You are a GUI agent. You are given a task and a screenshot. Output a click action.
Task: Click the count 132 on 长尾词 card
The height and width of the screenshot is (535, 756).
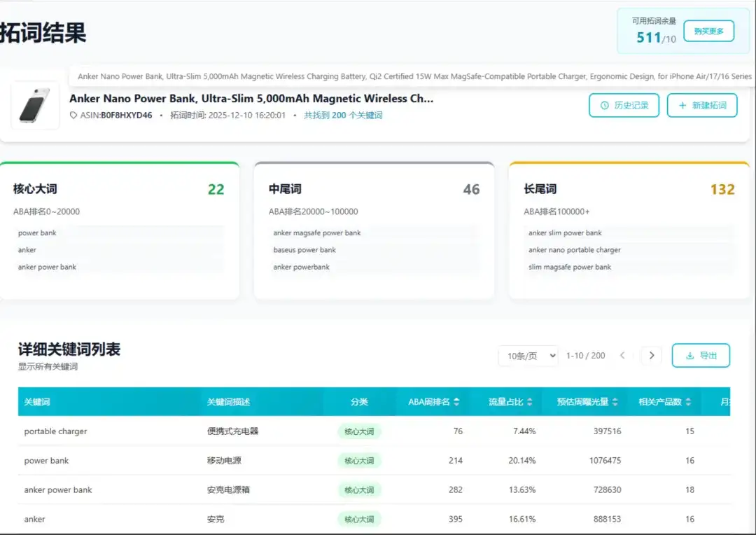pos(722,190)
